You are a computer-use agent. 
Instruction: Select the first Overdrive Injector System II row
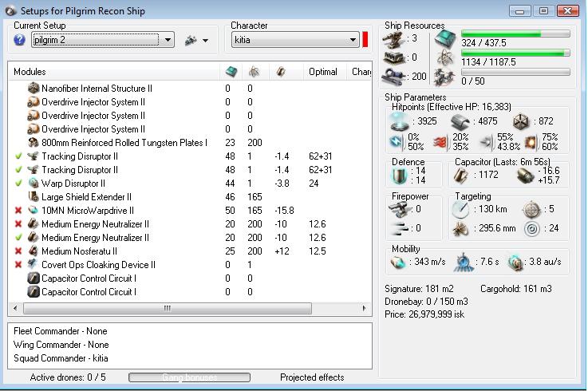click(x=189, y=102)
